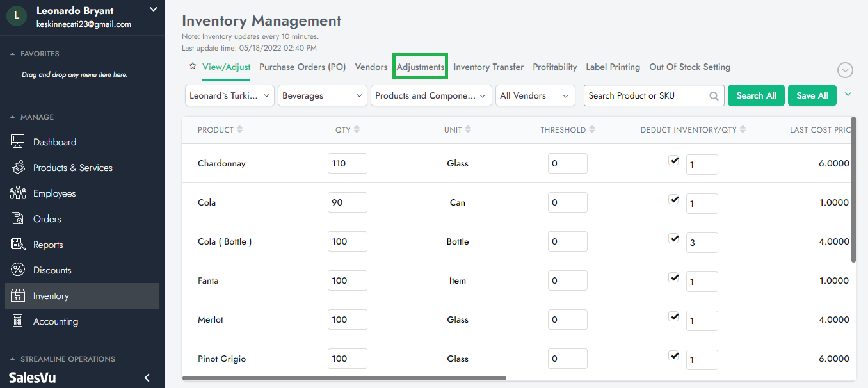Click the Search All button
Image resolution: width=868 pixels, height=388 pixels.
[x=756, y=95]
